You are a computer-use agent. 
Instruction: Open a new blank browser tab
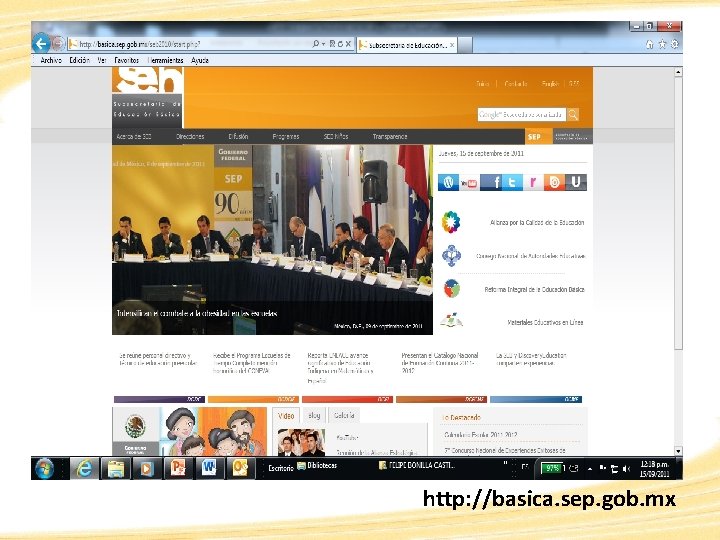point(465,45)
